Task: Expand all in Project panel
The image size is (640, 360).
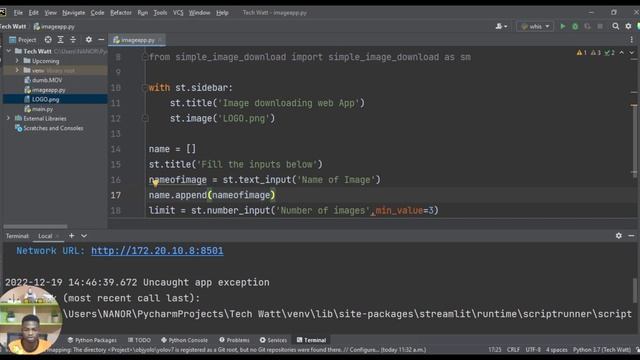Action: 60,40
